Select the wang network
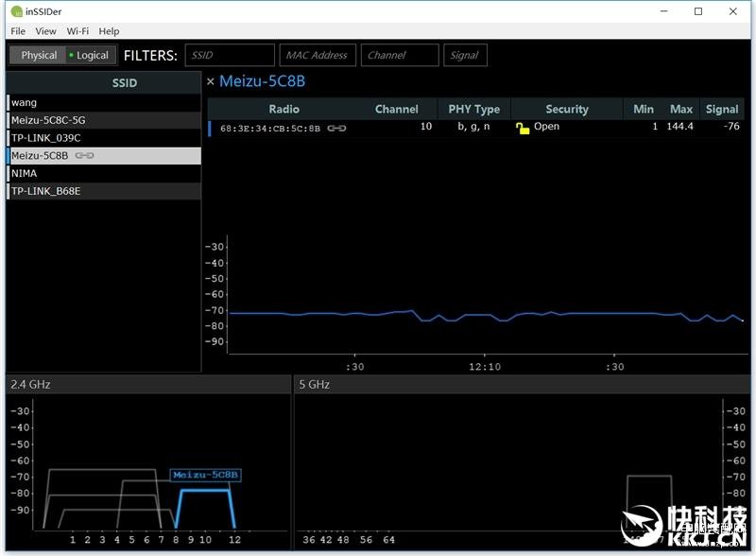 (x=104, y=102)
